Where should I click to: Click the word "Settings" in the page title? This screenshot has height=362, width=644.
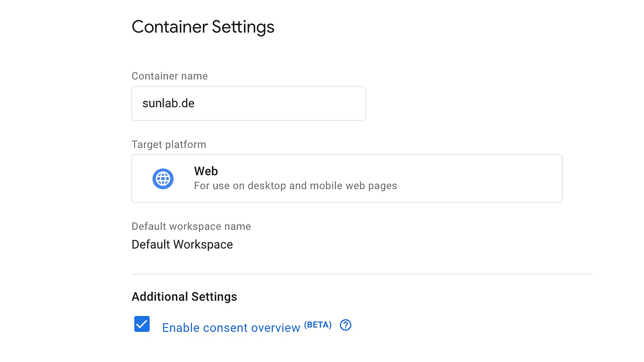pyautogui.click(x=243, y=27)
